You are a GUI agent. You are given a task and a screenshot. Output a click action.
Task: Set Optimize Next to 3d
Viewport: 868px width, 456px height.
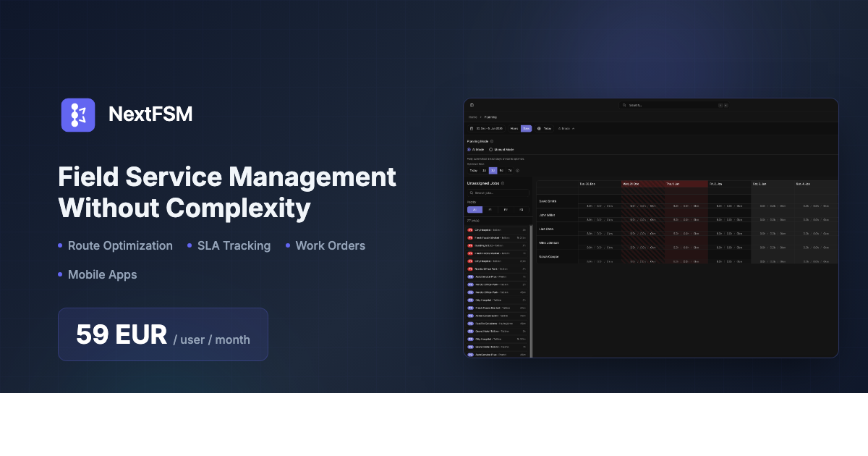click(493, 171)
